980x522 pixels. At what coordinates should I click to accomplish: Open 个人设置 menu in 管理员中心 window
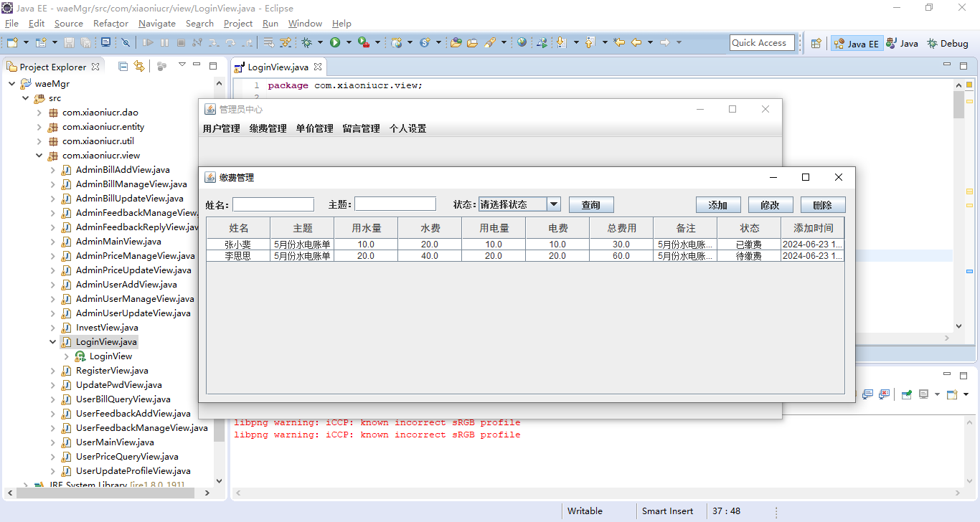[x=407, y=129]
